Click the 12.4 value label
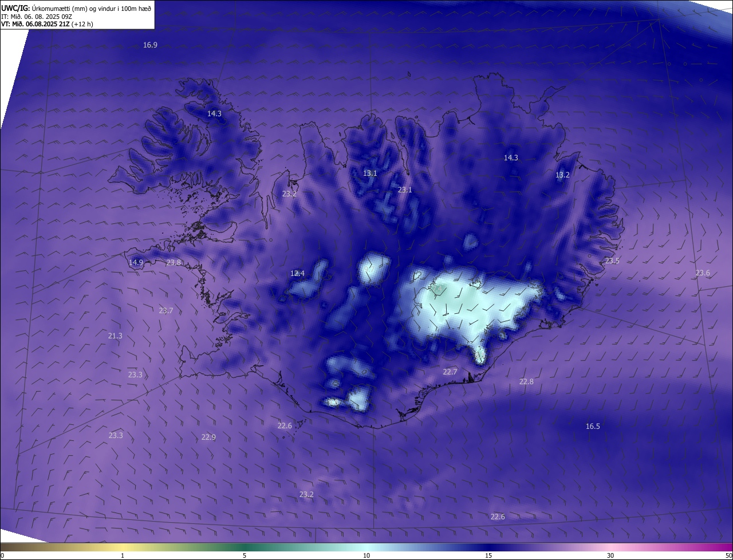 (x=297, y=273)
